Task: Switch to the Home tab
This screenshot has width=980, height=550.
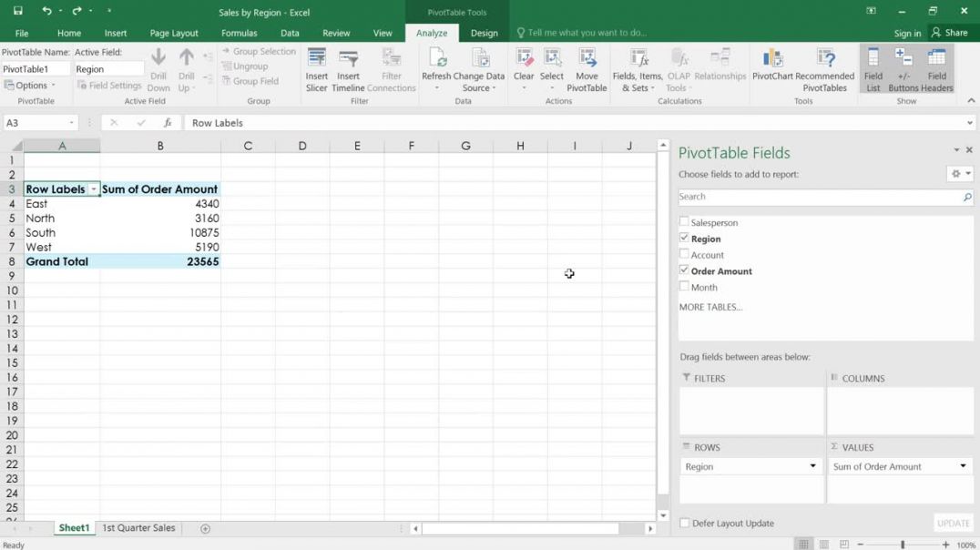Action: click(x=68, y=33)
